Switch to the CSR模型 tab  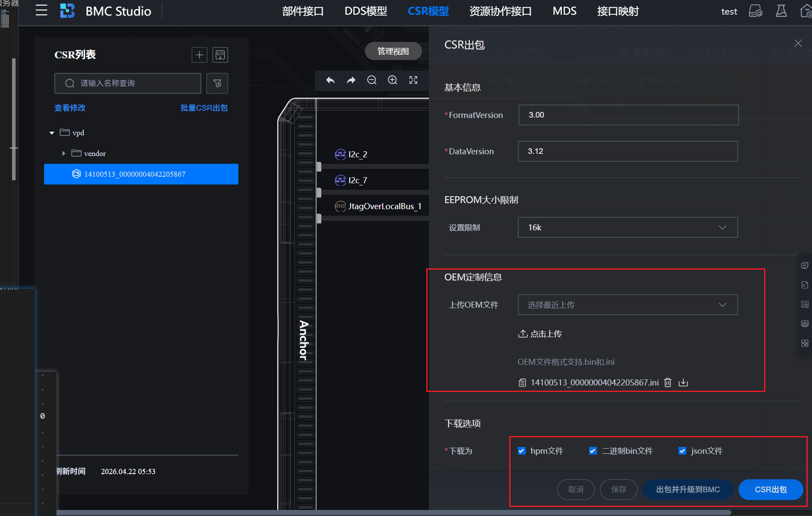(x=428, y=11)
